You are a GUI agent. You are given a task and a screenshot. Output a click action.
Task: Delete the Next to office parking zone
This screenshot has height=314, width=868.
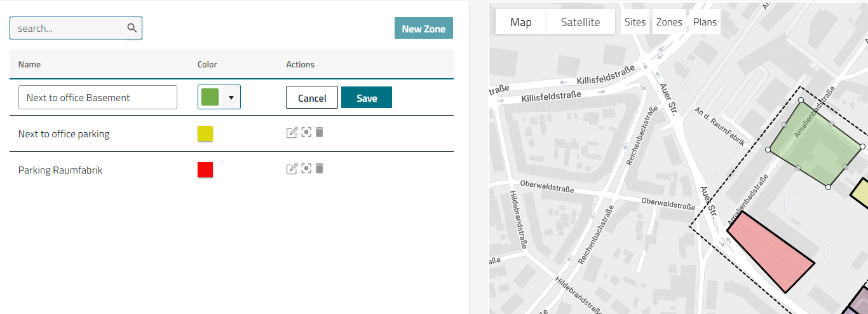320,132
